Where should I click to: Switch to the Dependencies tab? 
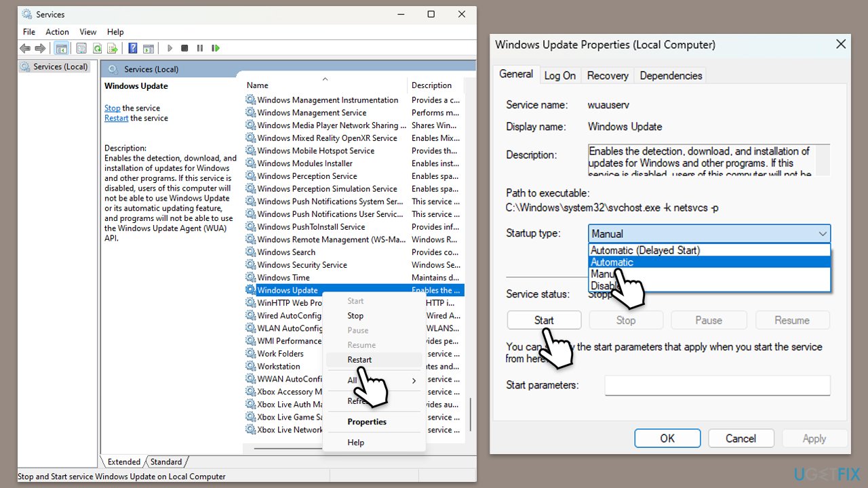[x=671, y=75]
